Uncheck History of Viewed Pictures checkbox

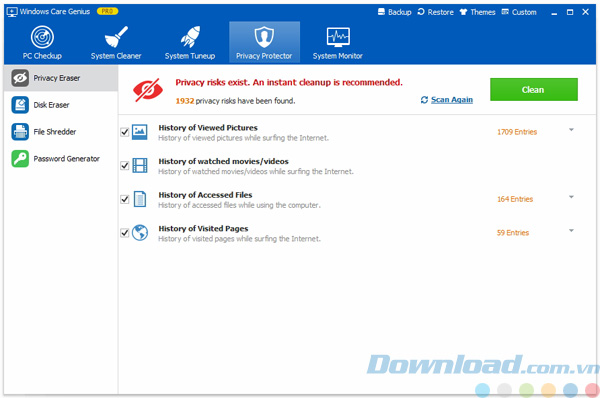pos(124,132)
